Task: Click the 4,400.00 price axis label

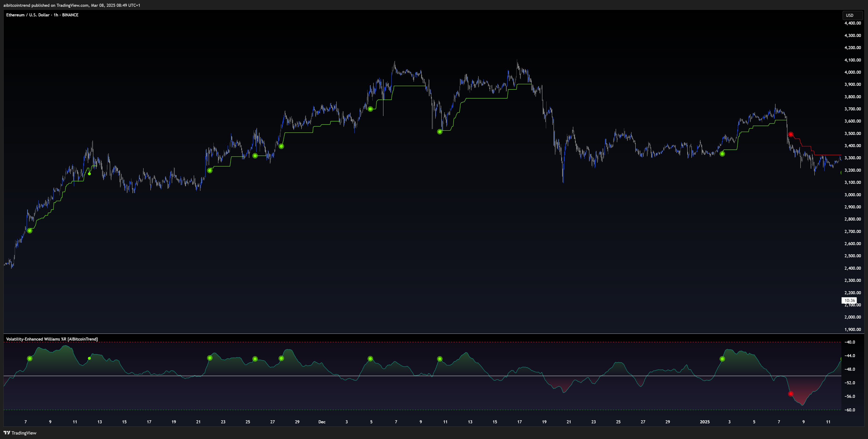Action: coord(853,23)
